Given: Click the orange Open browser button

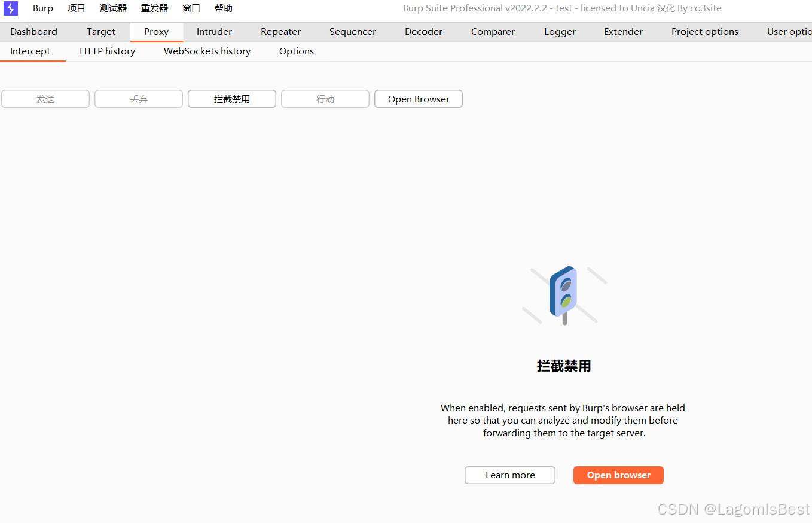Looking at the screenshot, I should pyautogui.click(x=618, y=475).
